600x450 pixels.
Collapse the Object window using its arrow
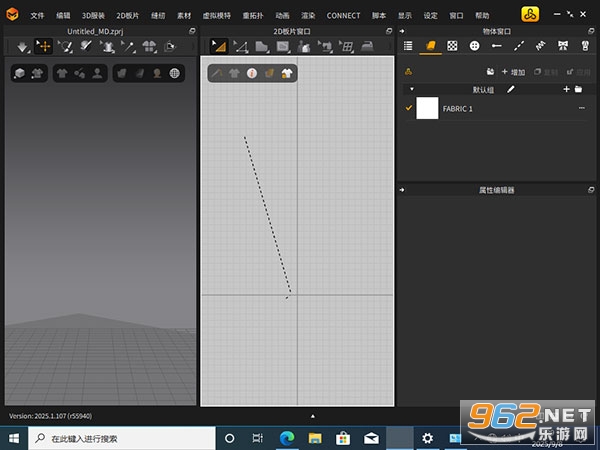point(402,31)
